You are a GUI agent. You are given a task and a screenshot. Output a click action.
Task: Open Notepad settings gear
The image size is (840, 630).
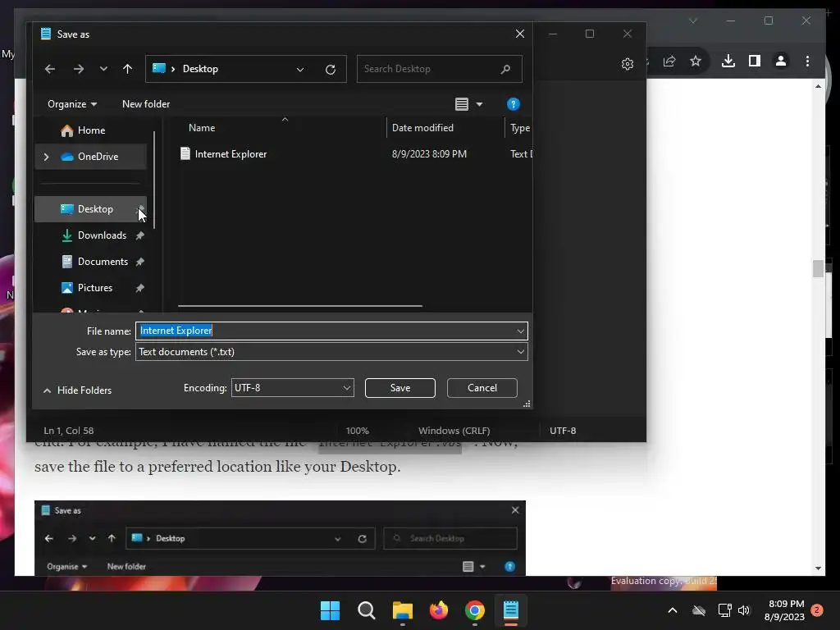click(x=628, y=64)
